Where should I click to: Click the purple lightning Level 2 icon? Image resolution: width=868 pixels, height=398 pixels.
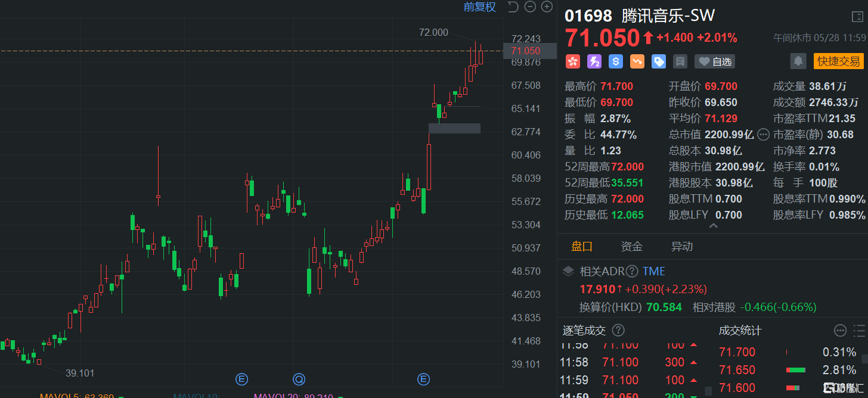[594, 61]
